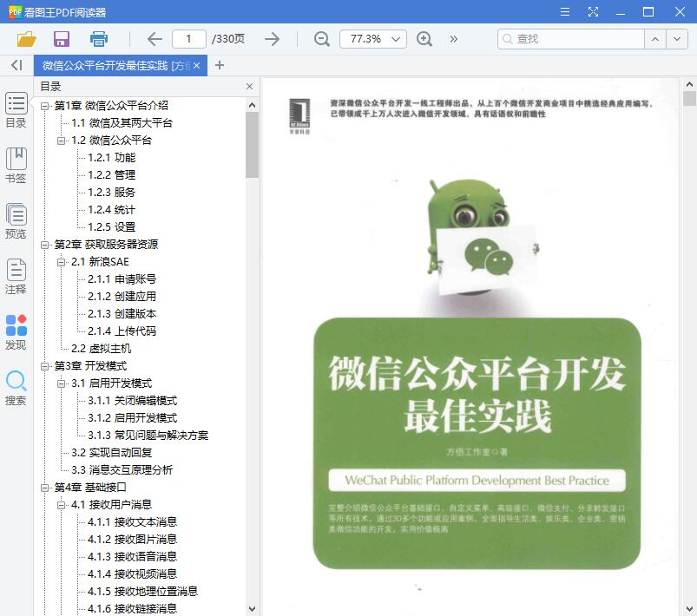This screenshot has height=616, width=697.
Task: Jump to 2.1.3 创建版本
Action: coord(122,314)
